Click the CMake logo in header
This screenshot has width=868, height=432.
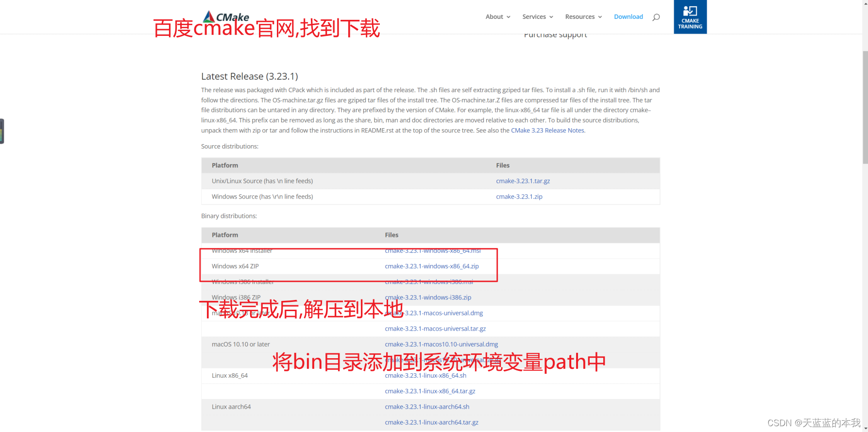226,17
